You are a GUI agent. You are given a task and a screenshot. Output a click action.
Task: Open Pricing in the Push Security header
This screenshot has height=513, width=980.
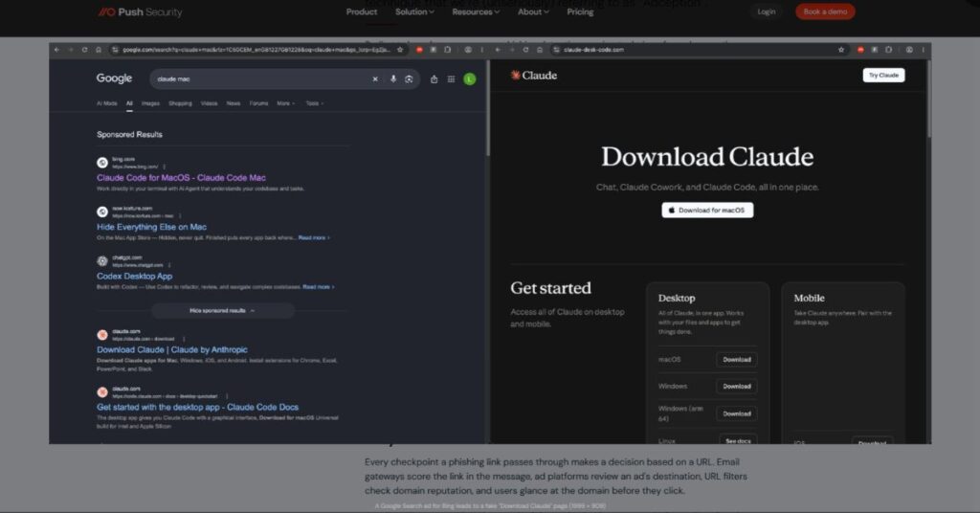click(x=580, y=11)
